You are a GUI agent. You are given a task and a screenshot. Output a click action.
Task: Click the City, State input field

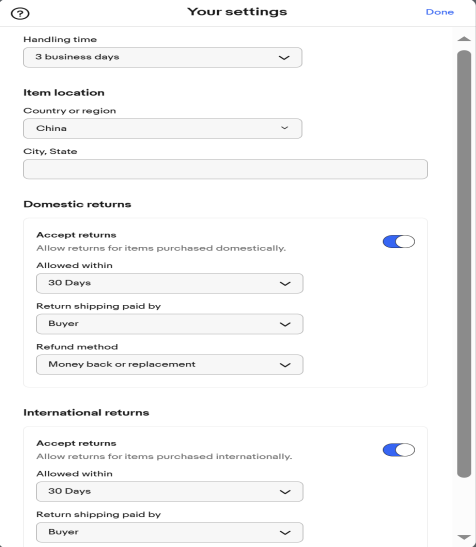pyautogui.click(x=225, y=169)
